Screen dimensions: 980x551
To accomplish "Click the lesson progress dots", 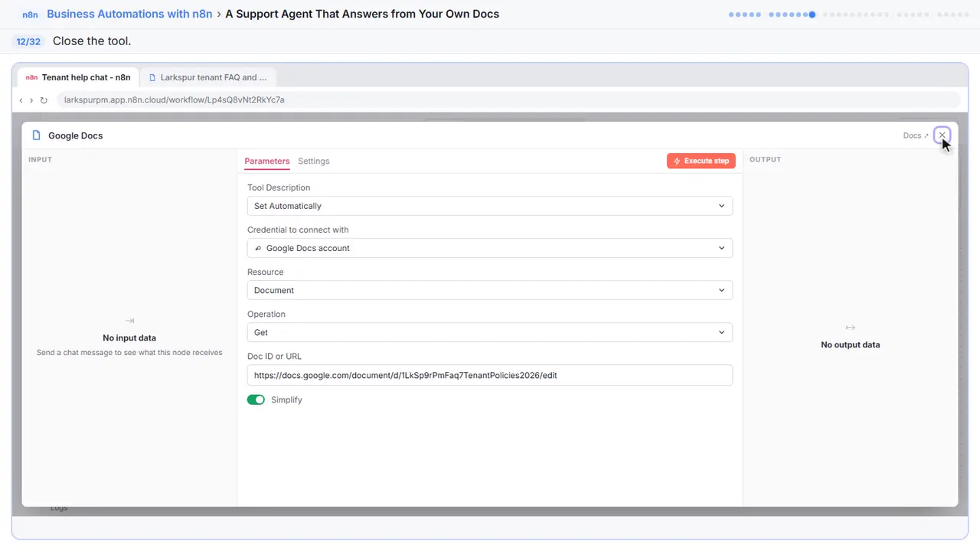I will coord(849,14).
